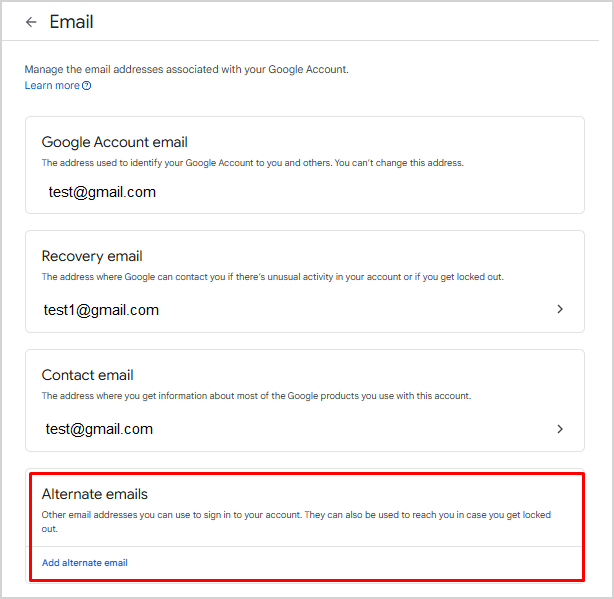
Task: Open the Learn more link
Action: coord(52,86)
